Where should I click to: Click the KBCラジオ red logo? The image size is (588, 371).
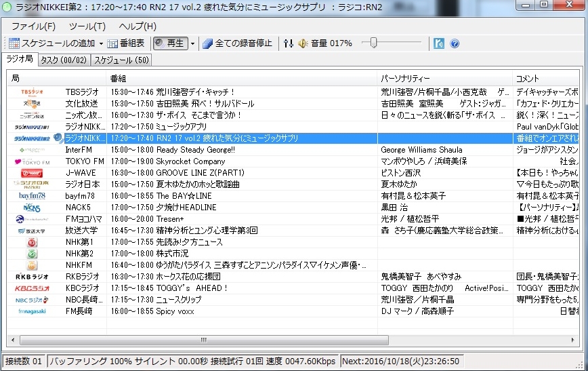coord(32,288)
